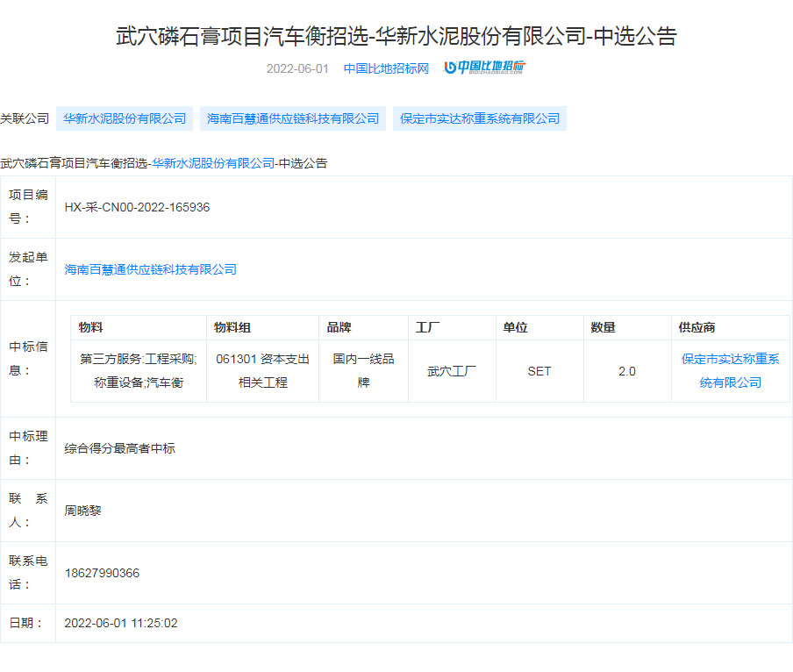Click the 物料组 column header
The height and width of the screenshot is (672, 793).
pos(232,327)
